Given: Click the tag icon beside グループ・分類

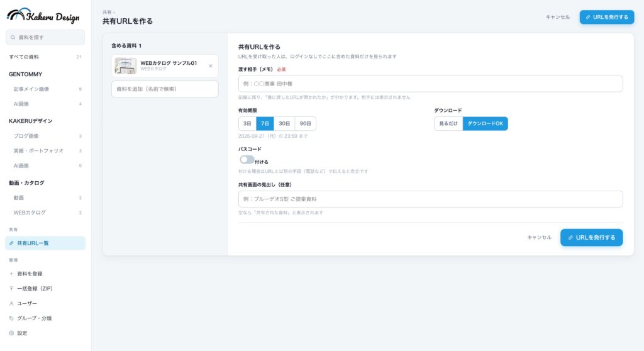Looking at the screenshot, I should pos(11,318).
